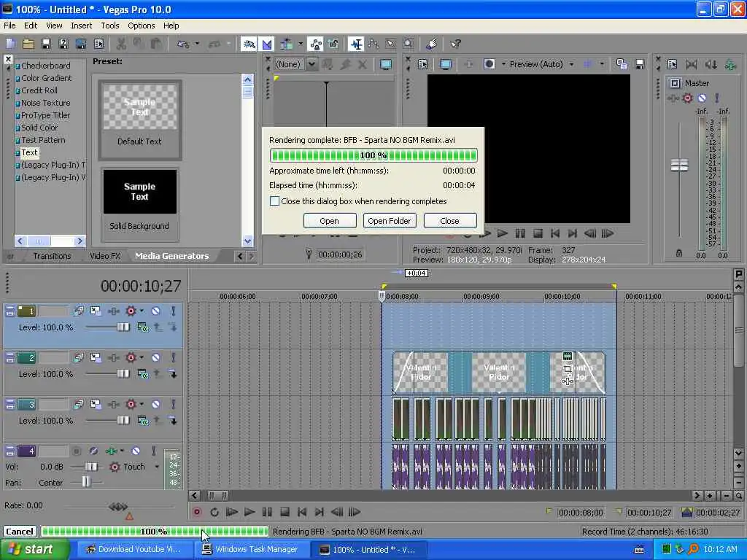Click the timeline Stop button
This screenshot has height=560, width=747.
[285, 513]
